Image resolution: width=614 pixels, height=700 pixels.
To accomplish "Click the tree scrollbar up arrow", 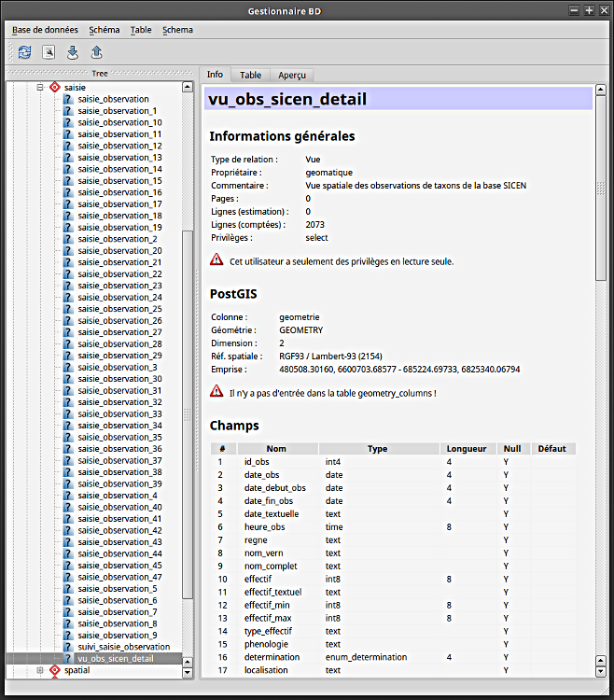I will (188, 87).
